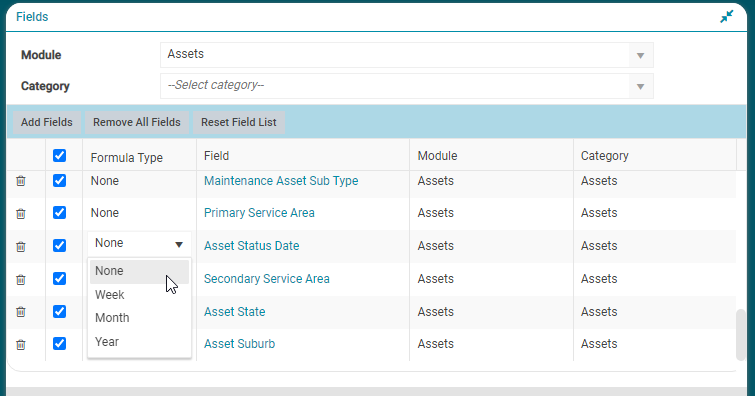Click the Formula Type None dropdown arrow
This screenshot has width=755, height=396.
179,244
